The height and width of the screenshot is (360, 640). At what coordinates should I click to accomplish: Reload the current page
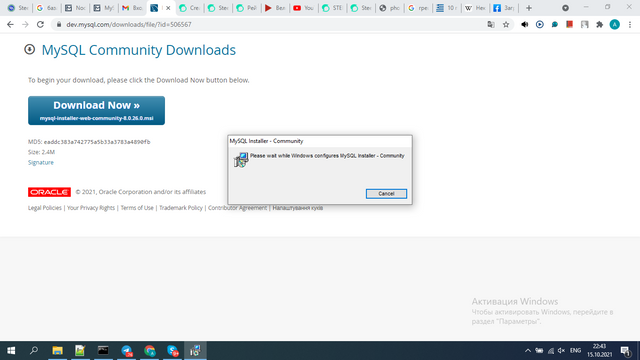[x=40, y=24]
